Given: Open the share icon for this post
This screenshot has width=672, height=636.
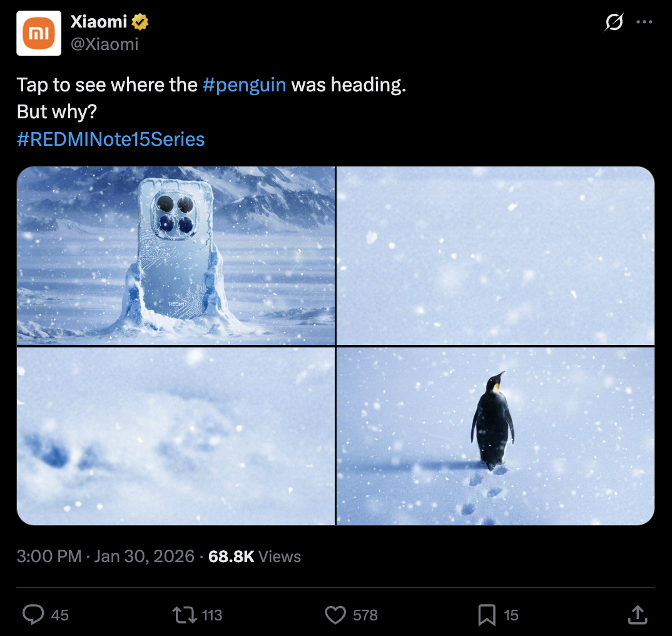Looking at the screenshot, I should point(638,615).
